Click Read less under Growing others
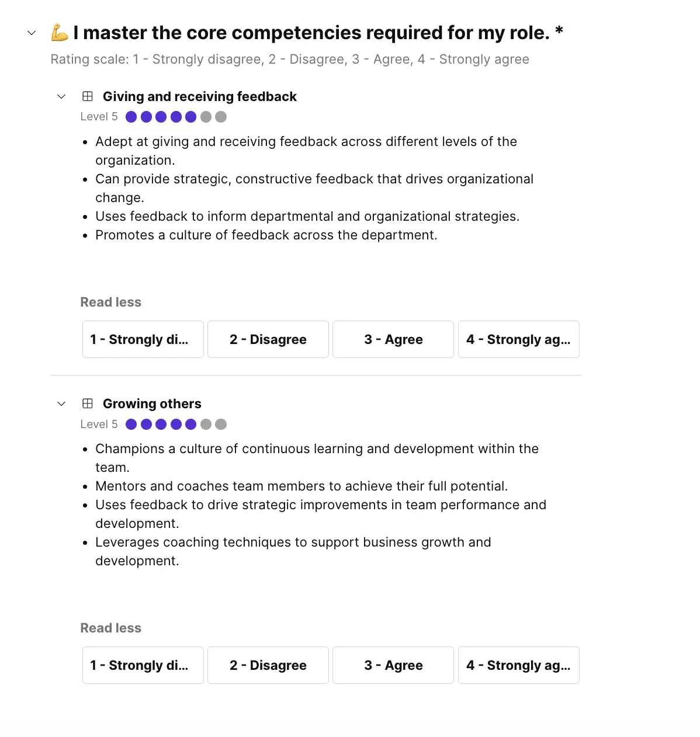The height and width of the screenshot is (737, 700). click(x=110, y=628)
